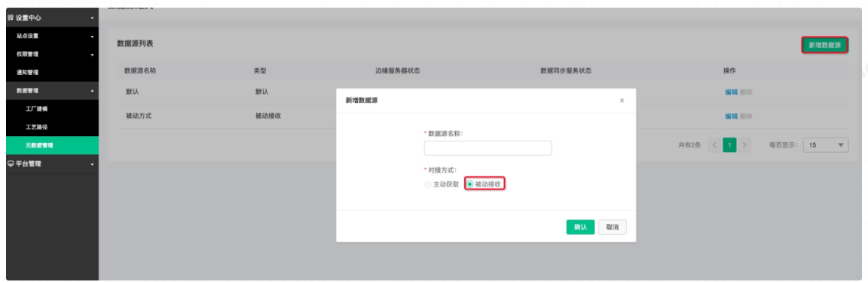Click the 取消 button in dialog

point(613,227)
